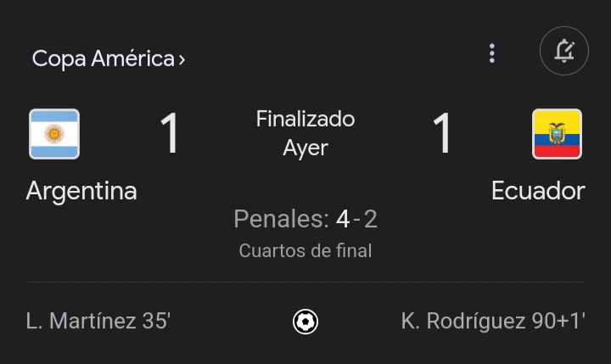Select the Argentina team name
The height and width of the screenshot is (364, 611).
click(x=81, y=191)
